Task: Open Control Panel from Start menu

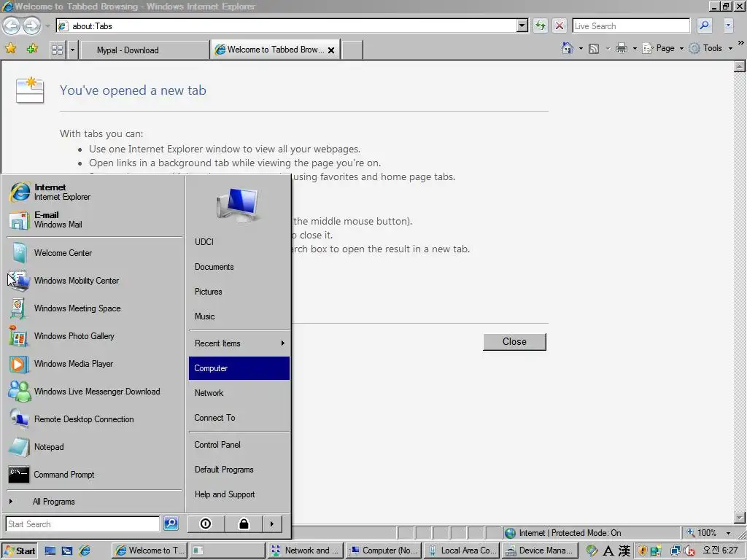Action: [239, 445]
